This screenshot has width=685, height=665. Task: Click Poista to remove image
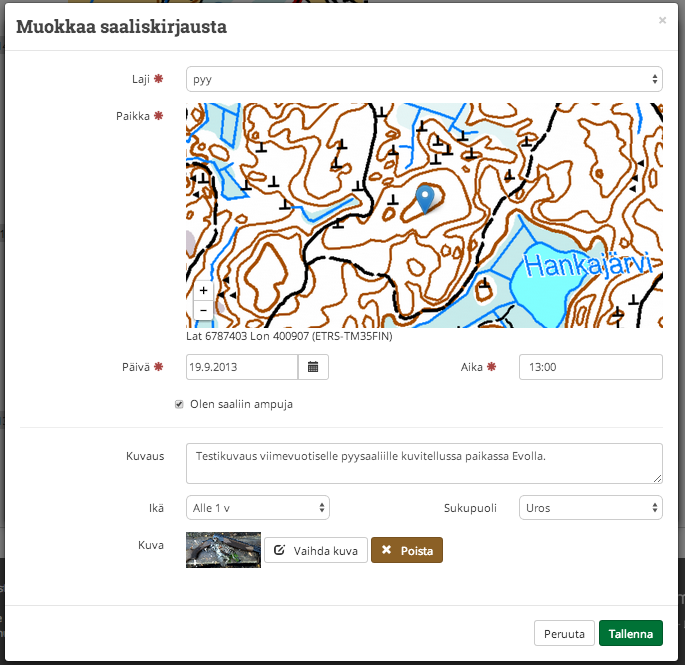click(x=407, y=550)
